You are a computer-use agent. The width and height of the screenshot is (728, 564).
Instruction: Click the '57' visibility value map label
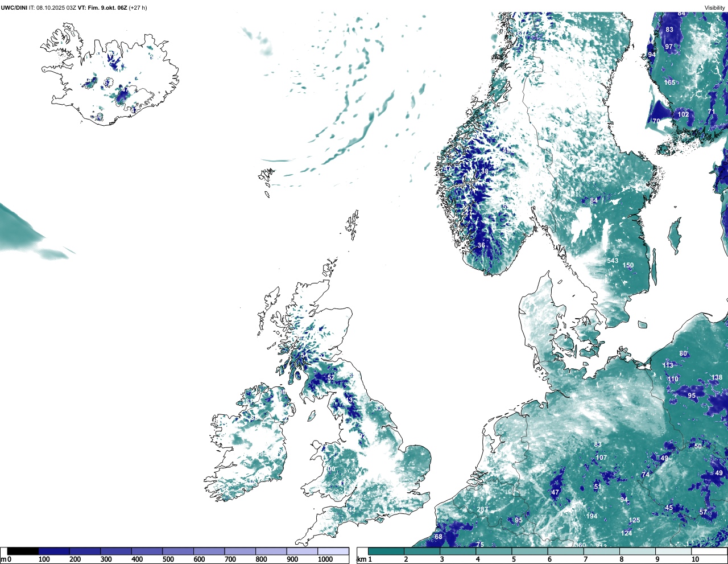[x=703, y=512]
